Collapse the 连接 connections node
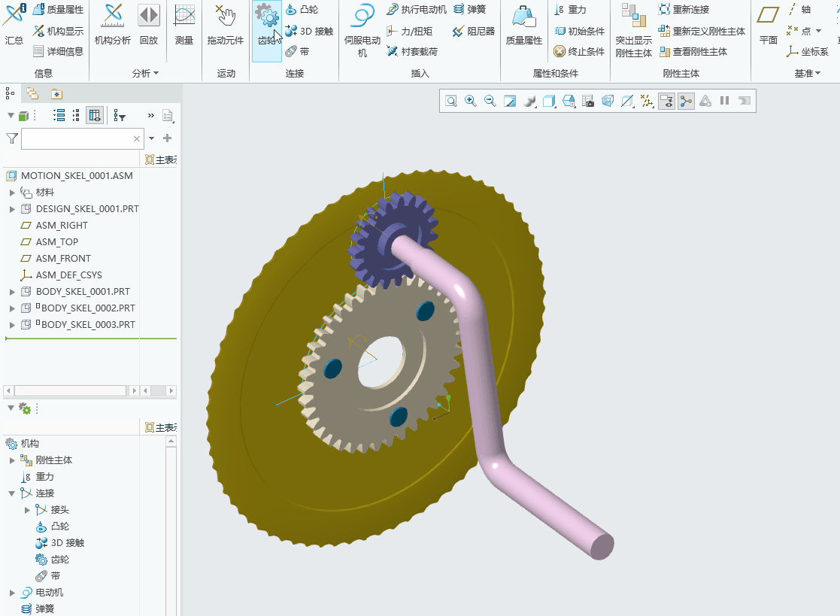Viewport: 840px width, 616px height. point(12,493)
